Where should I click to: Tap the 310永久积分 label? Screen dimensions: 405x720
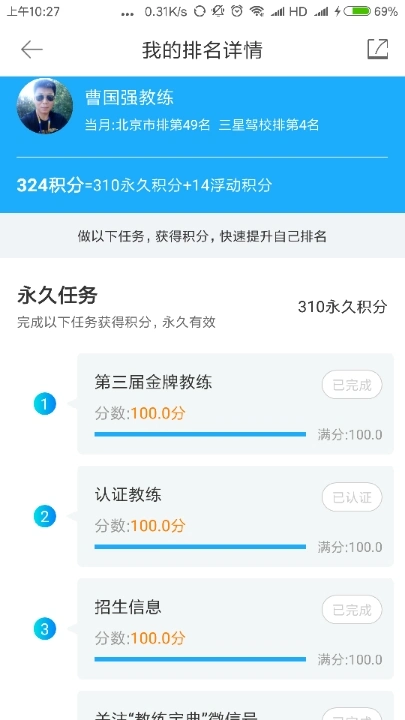343,307
